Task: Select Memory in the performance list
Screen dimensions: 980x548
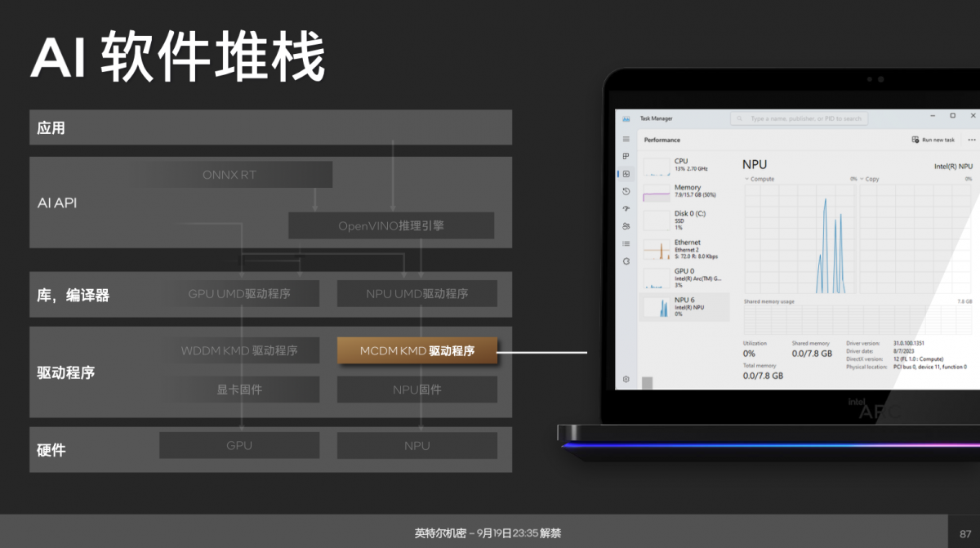Action: [684, 192]
